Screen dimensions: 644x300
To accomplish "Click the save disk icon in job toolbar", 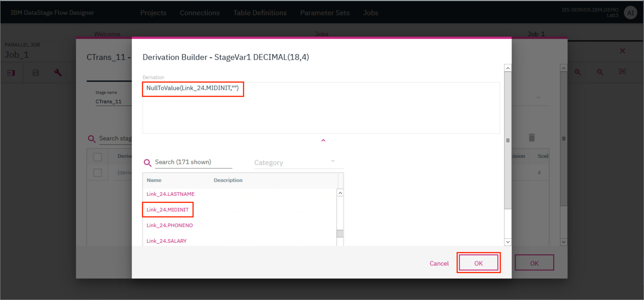I will tap(36, 73).
